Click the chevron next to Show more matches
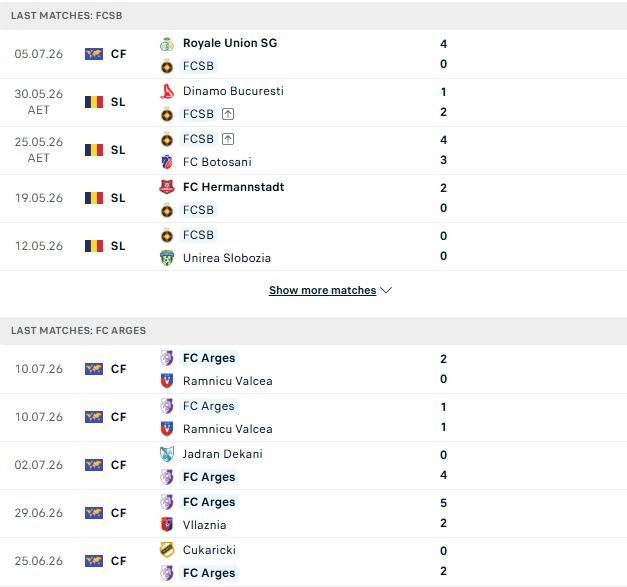The width and height of the screenshot is (627, 587). click(x=386, y=290)
